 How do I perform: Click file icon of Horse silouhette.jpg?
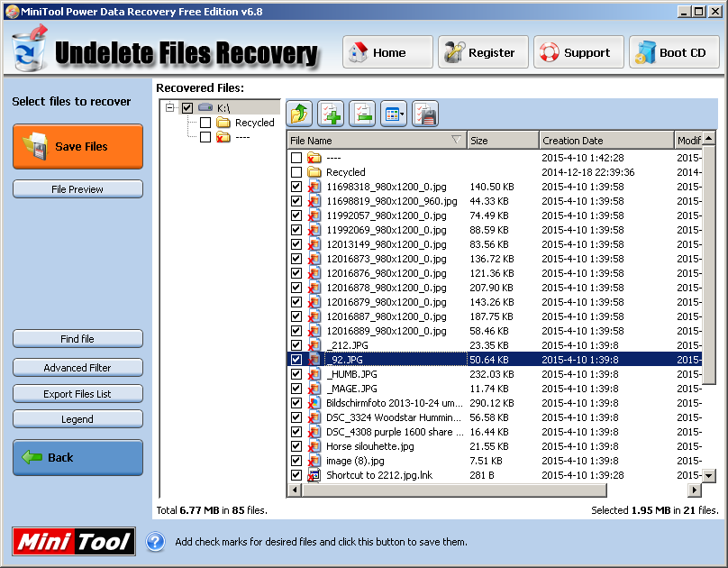[x=314, y=446]
